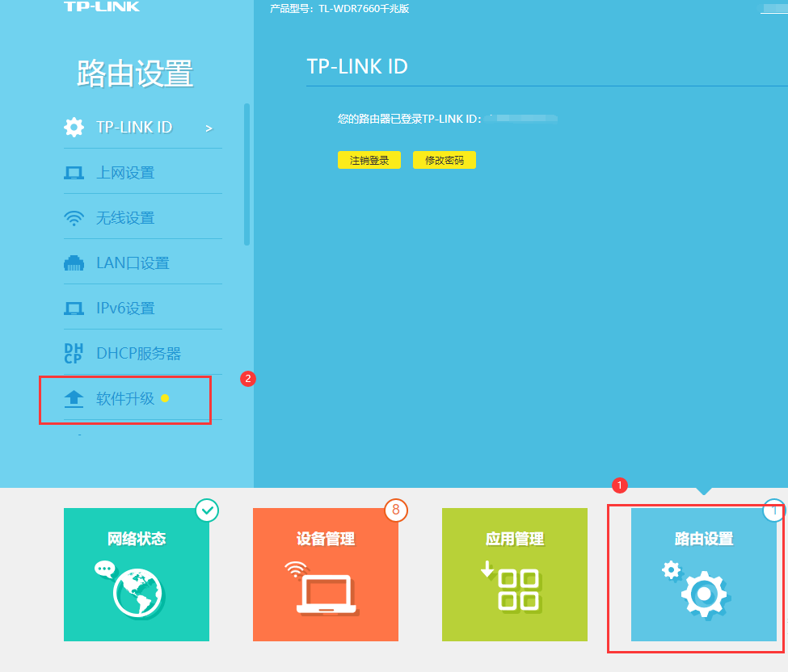Screen dimensions: 788x672
Task: Click the 软件升级 upload arrow icon
Action: click(74, 399)
